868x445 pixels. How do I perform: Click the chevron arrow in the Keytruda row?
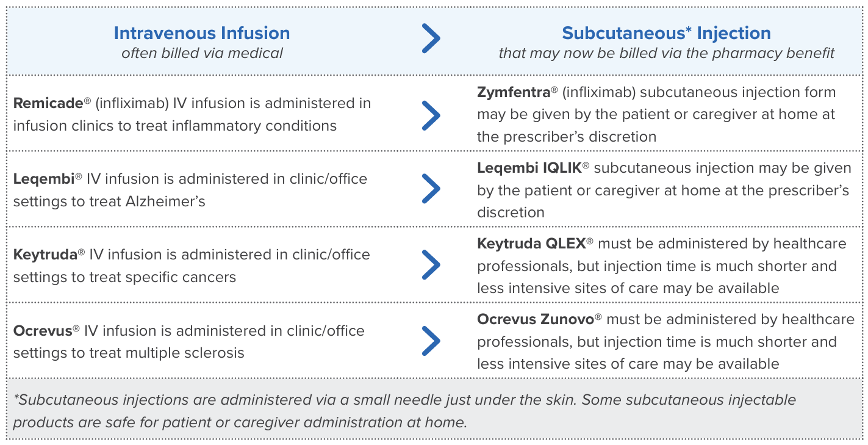431,265
